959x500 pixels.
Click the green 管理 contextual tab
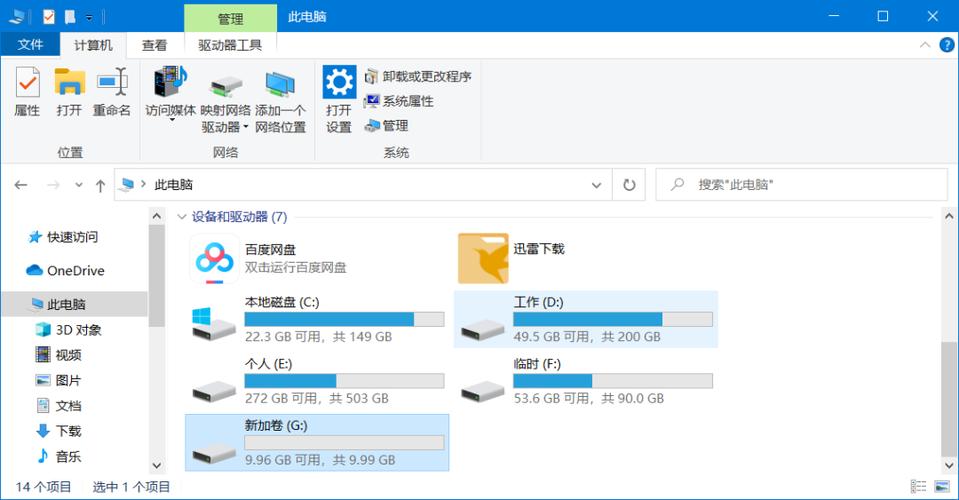tap(231, 18)
